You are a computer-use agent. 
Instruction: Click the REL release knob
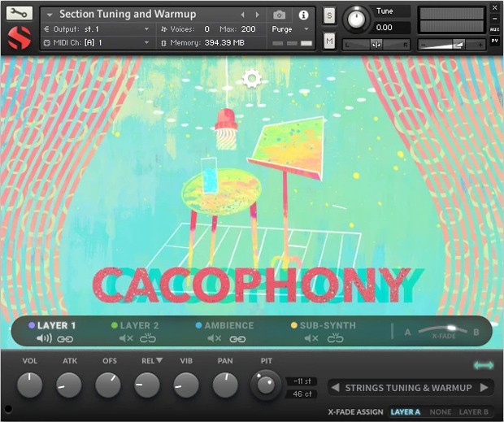pyautogui.click(x=147, y=385)
